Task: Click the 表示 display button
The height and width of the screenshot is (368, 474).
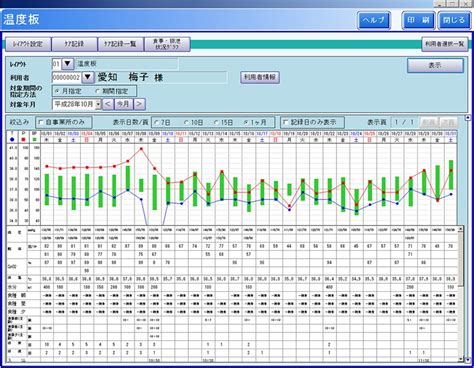Action: click(435, 65)
